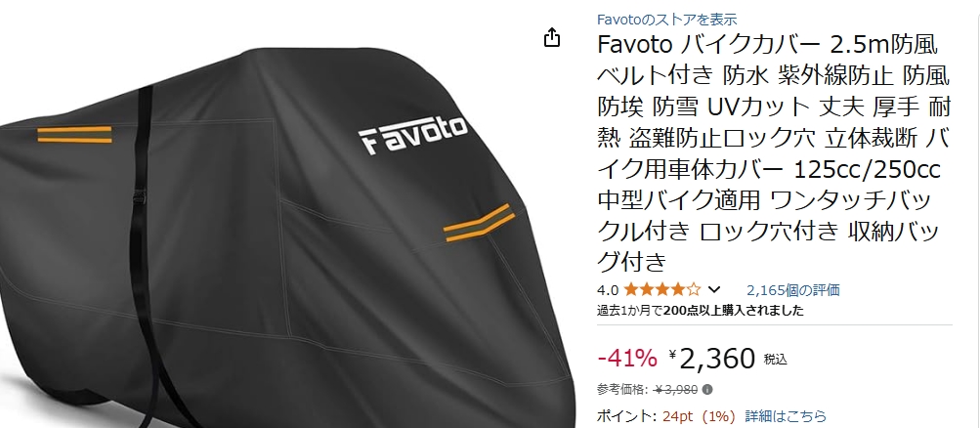
Task: Click the info icon next to ¥3,980
Action: click(x=707, y=389)
